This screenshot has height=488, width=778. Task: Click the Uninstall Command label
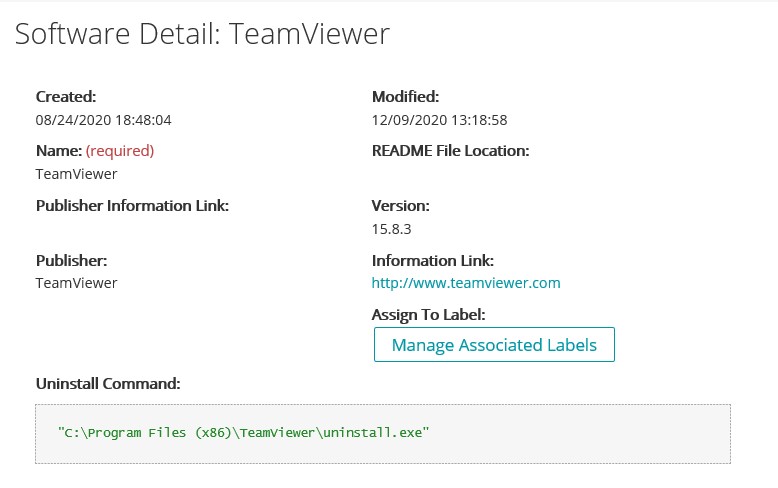coord(108,383)
